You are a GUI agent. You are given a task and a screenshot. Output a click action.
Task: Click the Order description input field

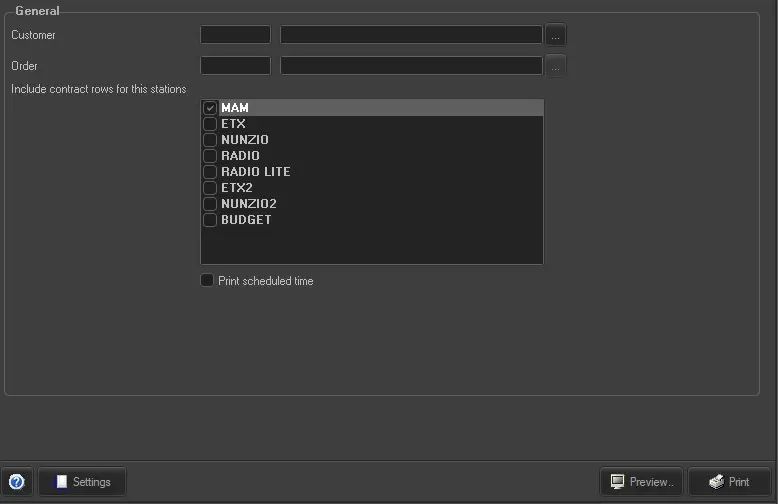pos(411,66)
